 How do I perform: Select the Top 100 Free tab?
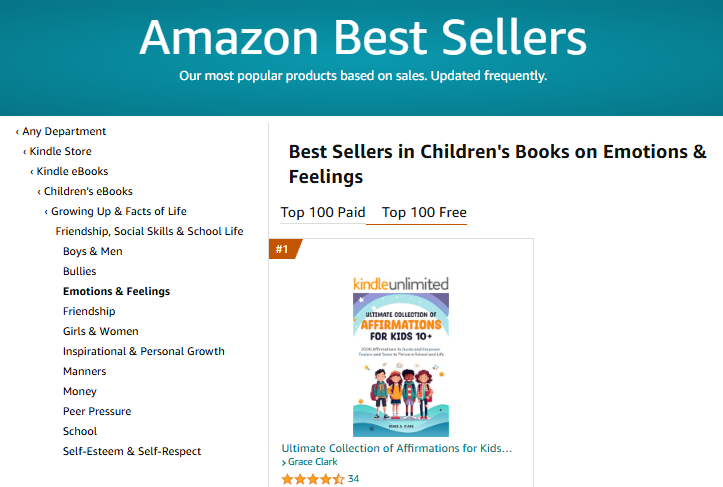point(424,212)
